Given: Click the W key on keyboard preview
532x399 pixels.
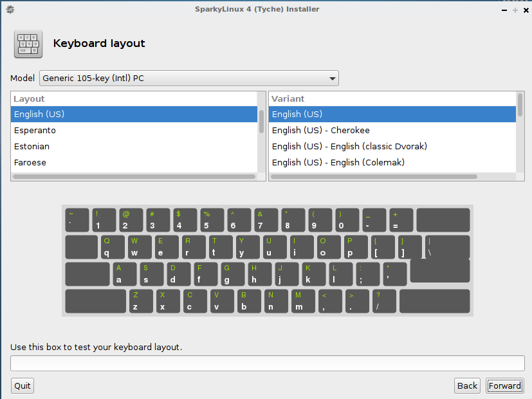Looking at the screenshot, I should [140, 247].
